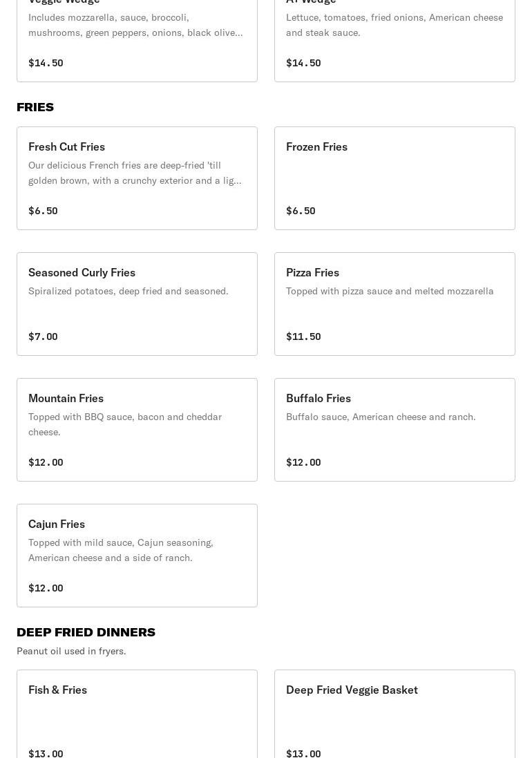Select the Frozen Fries item card

click(395, 178)
